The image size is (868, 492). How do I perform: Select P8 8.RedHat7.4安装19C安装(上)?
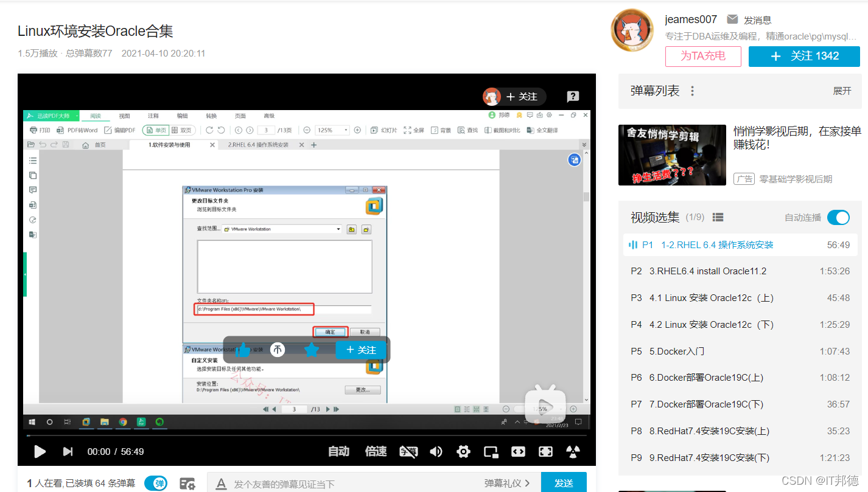click(740, 431)
